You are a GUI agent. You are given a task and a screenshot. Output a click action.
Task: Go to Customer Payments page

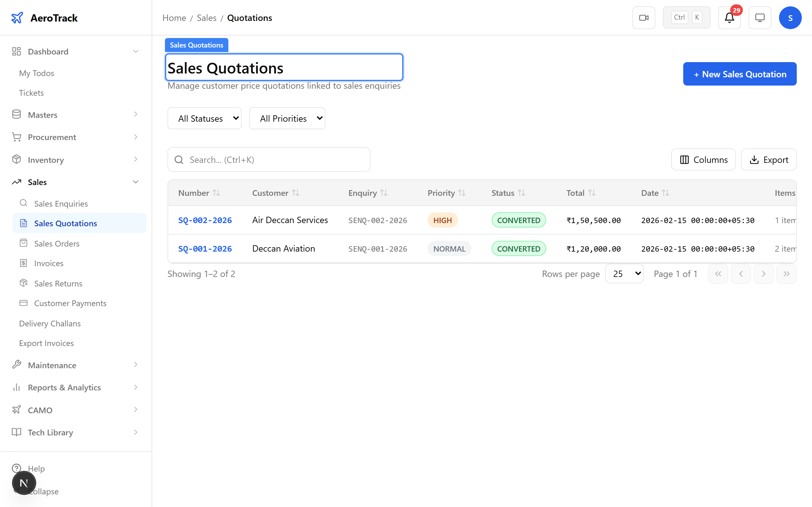70,303
